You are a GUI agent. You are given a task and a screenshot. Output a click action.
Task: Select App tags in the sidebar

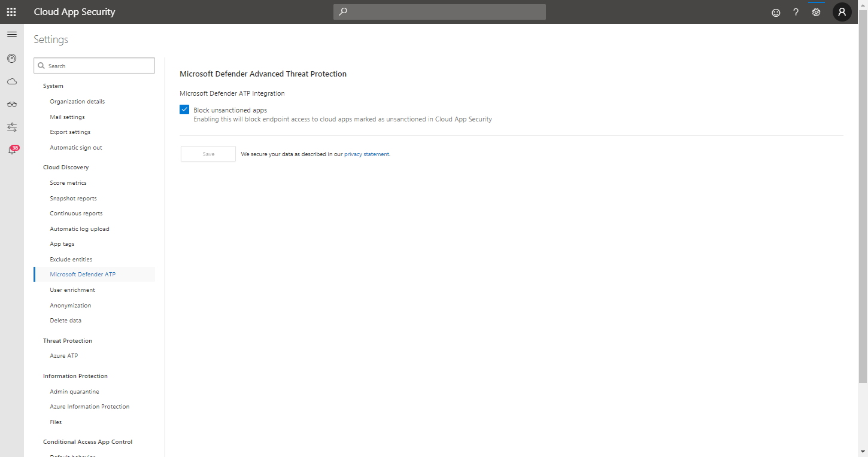tap(62, 244)
